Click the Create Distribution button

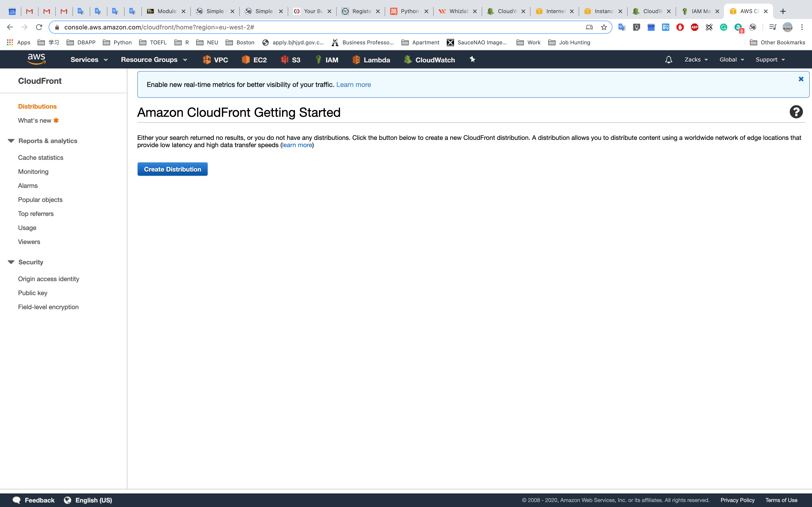172,169
